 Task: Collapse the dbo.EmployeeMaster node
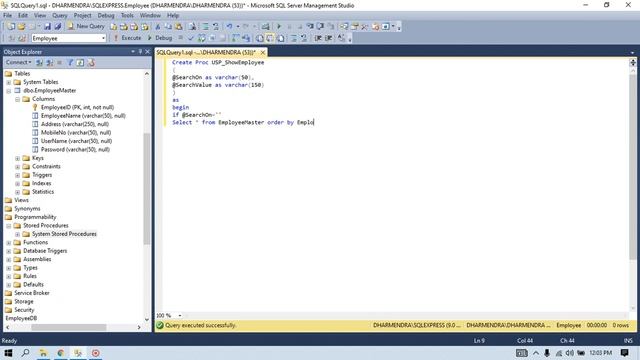[9, 91]
